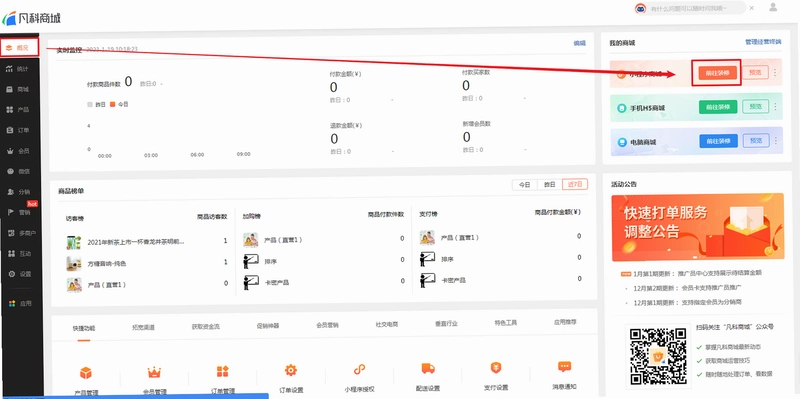Click 预览 button for 小程序商城

[755, 72]
